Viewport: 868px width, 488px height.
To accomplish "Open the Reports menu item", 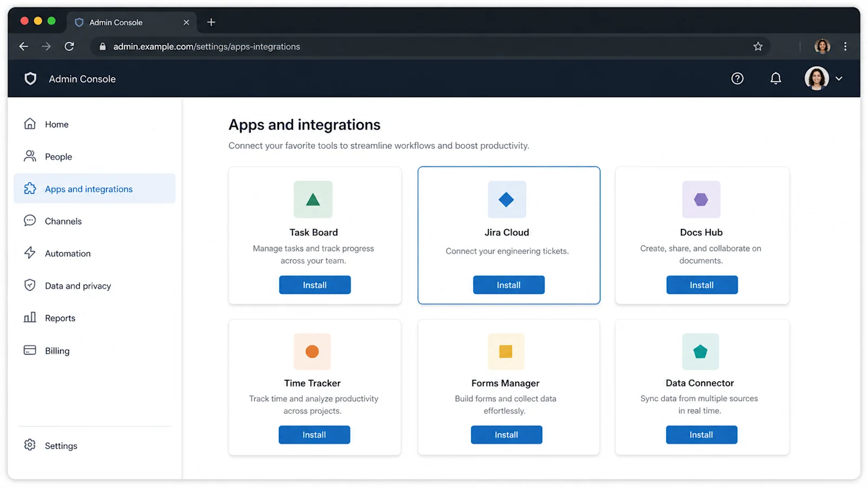I will click(94, 318).
